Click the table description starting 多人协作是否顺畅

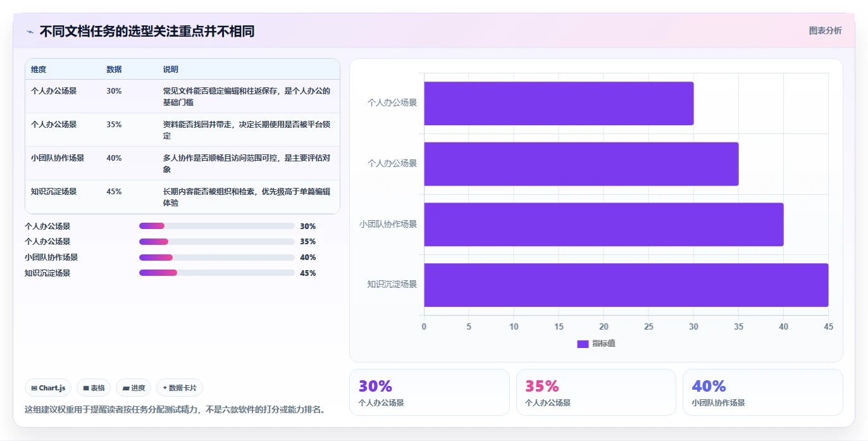[x=247, y=163]
